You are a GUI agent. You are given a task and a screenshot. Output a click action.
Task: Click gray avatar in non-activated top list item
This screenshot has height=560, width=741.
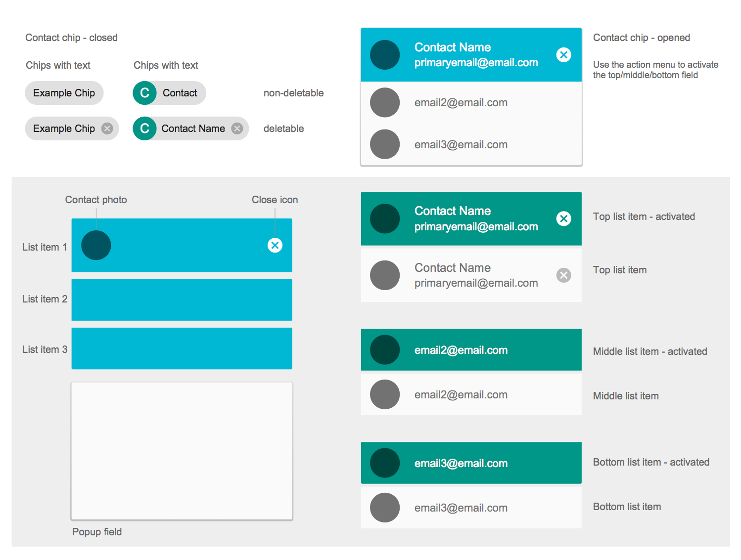(x=385, y=275)
